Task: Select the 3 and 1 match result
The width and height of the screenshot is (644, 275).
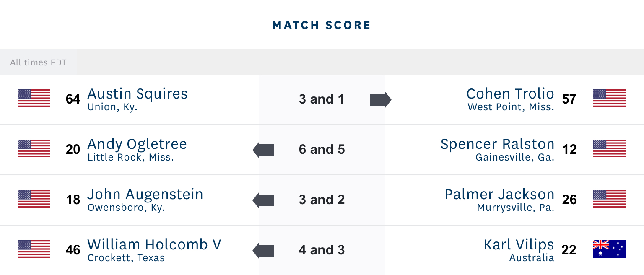Action: [x=322, y=99]
